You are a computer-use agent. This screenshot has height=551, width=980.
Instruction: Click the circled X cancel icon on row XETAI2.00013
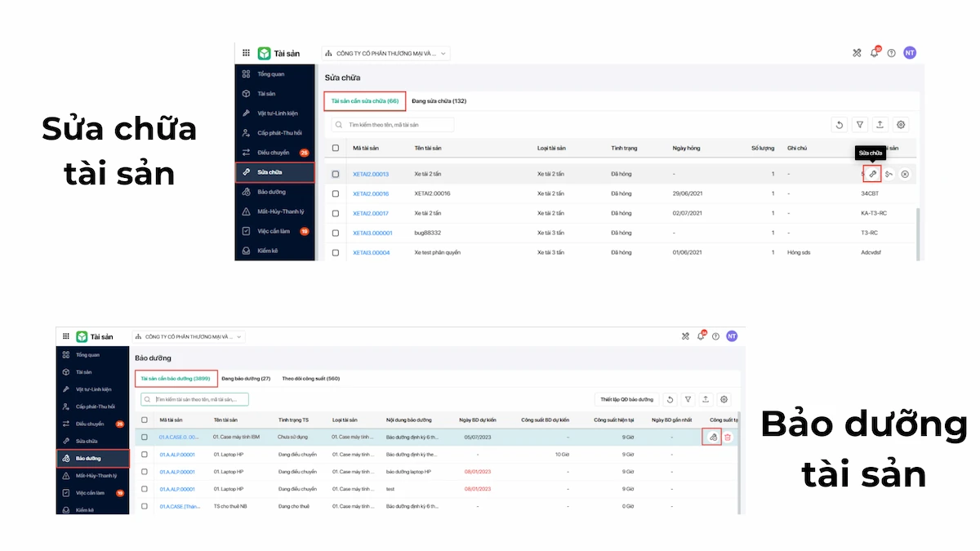click(905, 174)
